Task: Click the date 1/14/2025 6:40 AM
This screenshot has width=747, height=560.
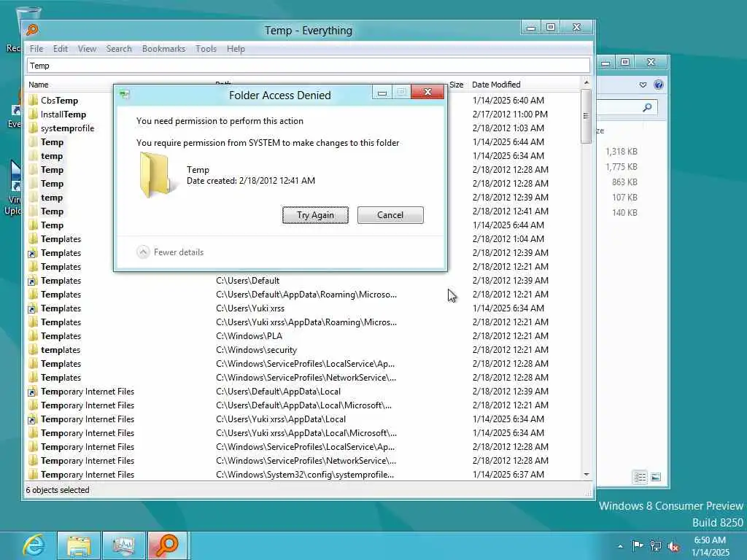Action: (508, 101)
